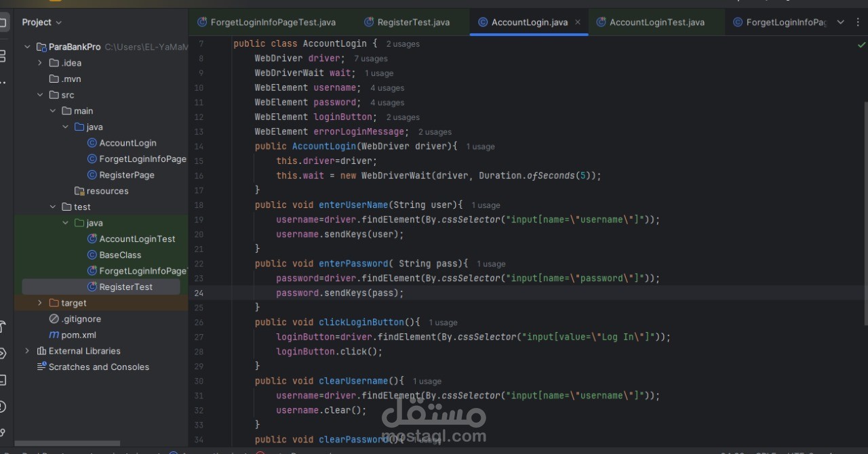The height and width of the screenshot is (454, 868).
Task: Click the RegisterTest.java tab file icon
Action: pyautogui.click(x=369, y=22)
